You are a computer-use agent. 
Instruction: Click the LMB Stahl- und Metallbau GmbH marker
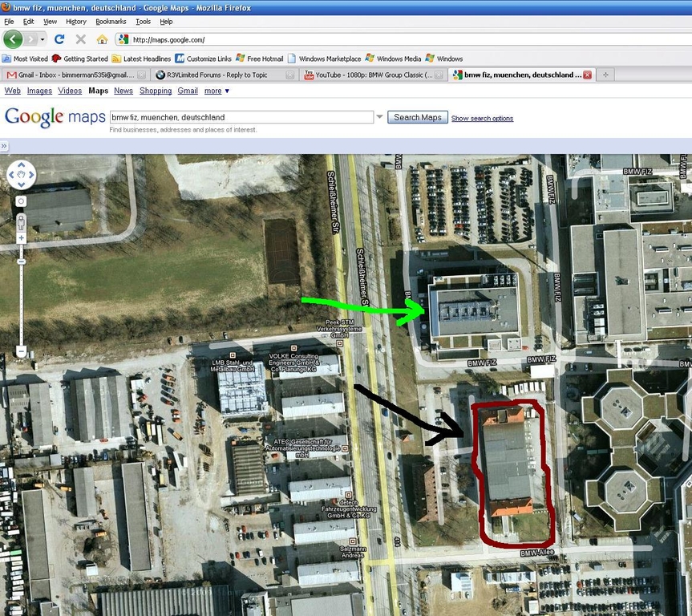point(233,355)
